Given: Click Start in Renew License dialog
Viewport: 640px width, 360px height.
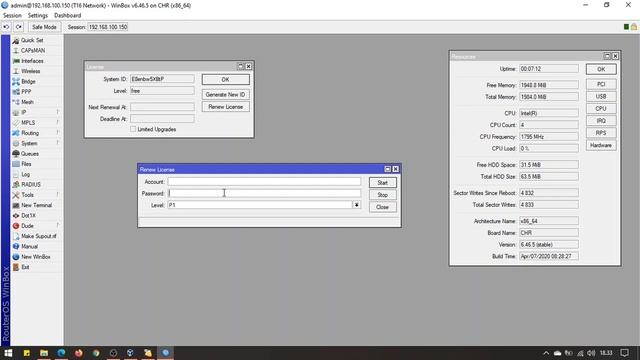Looking at the screenshot, I should click(x=382, y=182).
